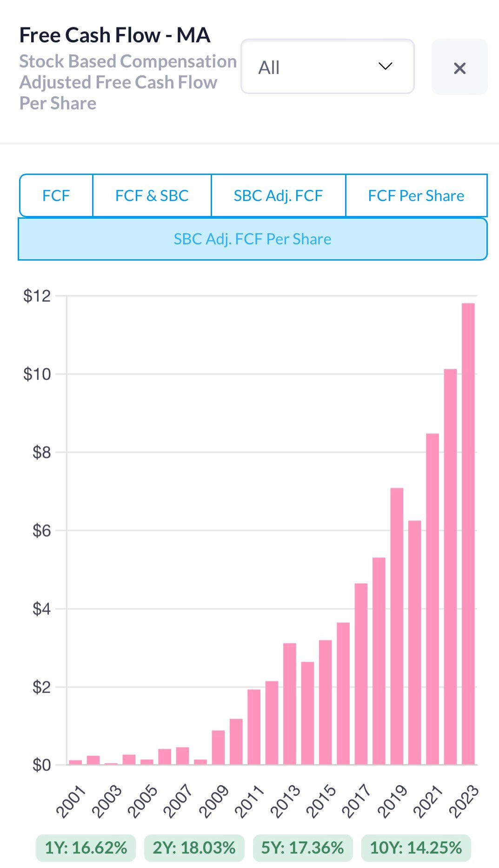
Task: Click the 1Y growth rate badge
Action: [x=86, y=848]
